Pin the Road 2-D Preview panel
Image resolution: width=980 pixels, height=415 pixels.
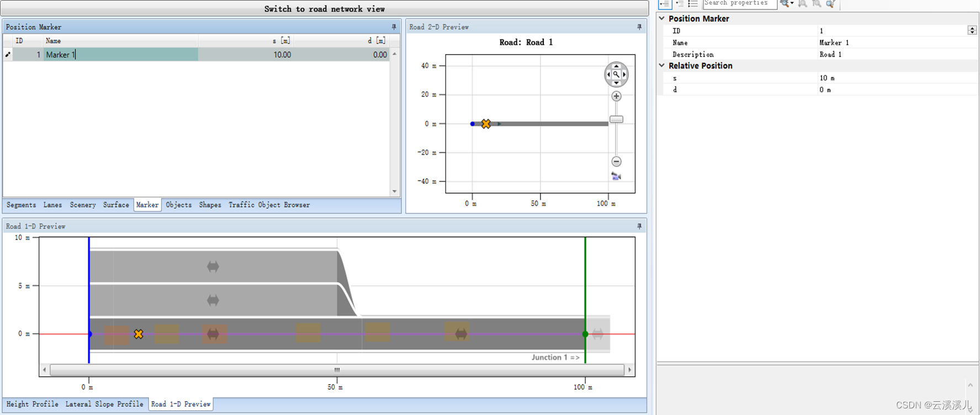[x=639, y=26]
